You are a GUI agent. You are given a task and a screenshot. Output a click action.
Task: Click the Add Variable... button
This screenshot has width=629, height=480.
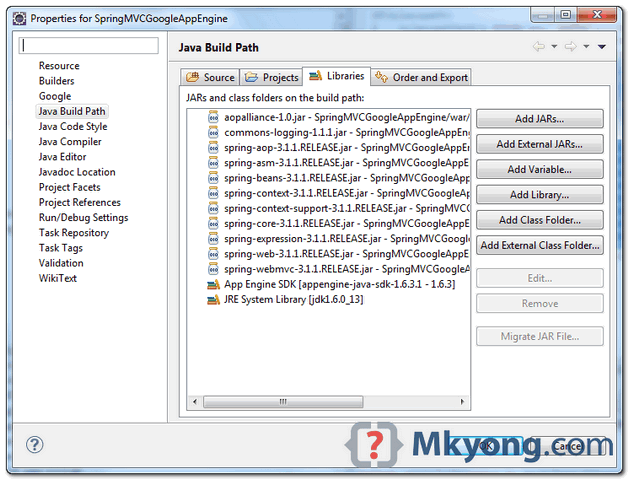click(x=540, y=169)
